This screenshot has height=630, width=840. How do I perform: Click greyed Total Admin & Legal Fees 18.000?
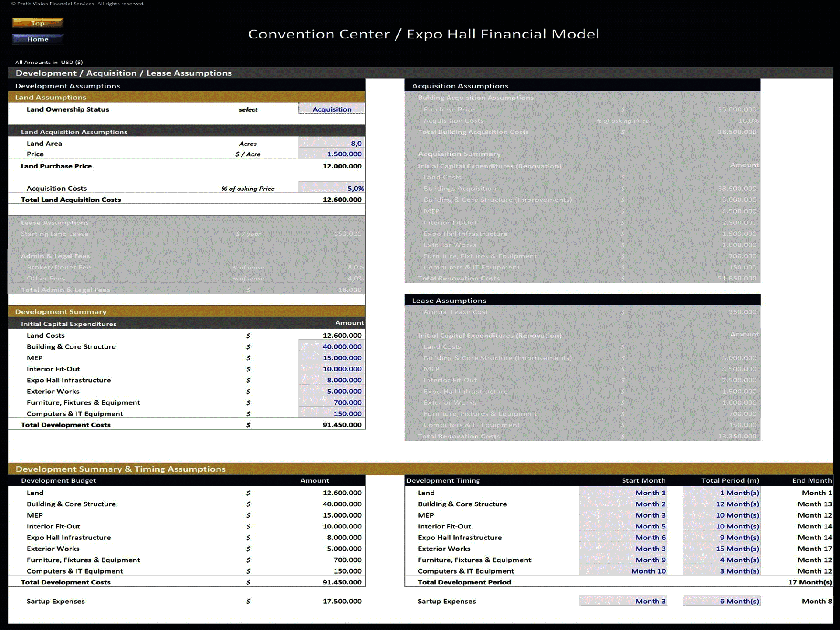click(x=350, y=290)
